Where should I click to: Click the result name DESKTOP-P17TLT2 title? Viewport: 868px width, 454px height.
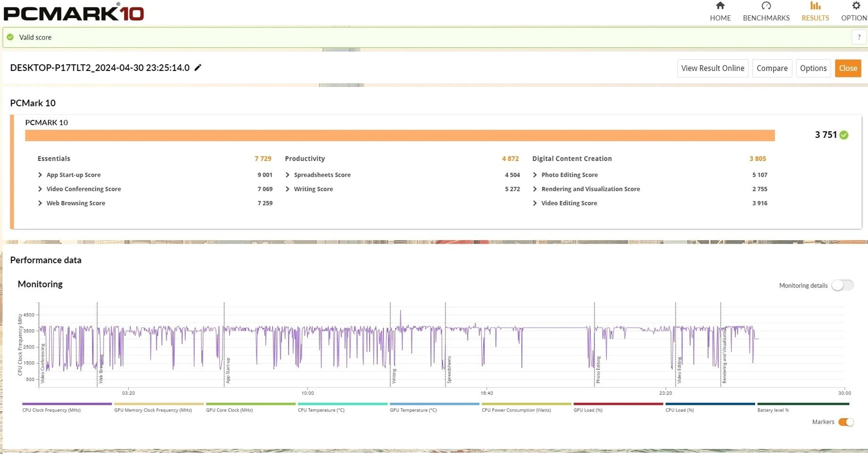(x=99, y=68)
